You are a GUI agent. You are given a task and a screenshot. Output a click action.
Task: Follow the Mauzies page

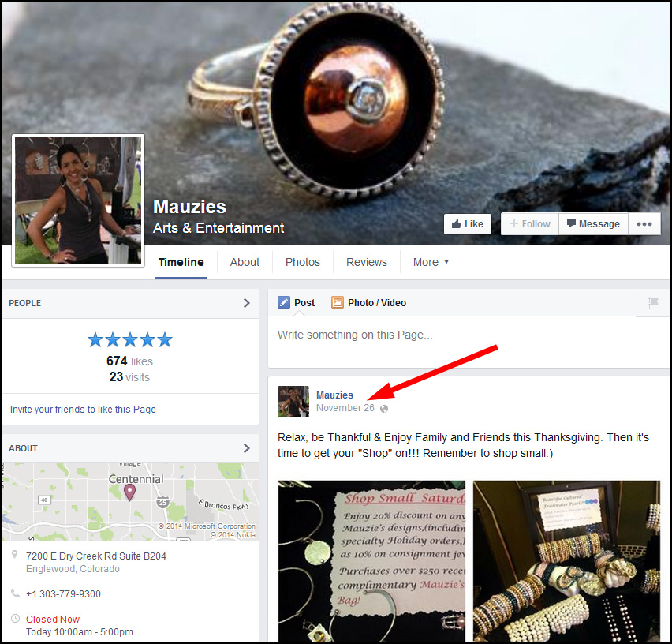(530, 224)
